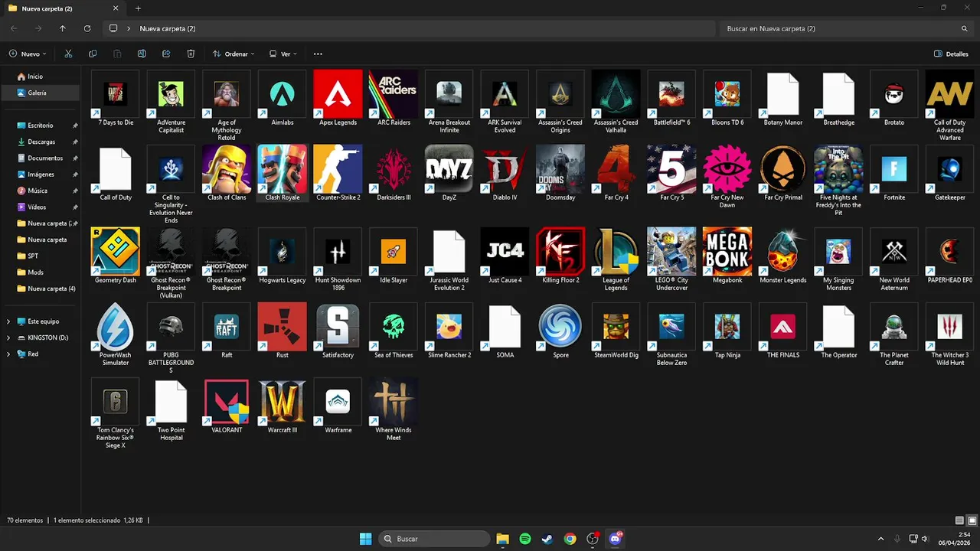This screenshot has height=551, width=980.
Task: Select the 7 Days to Die shortcut
Action: 116,99
